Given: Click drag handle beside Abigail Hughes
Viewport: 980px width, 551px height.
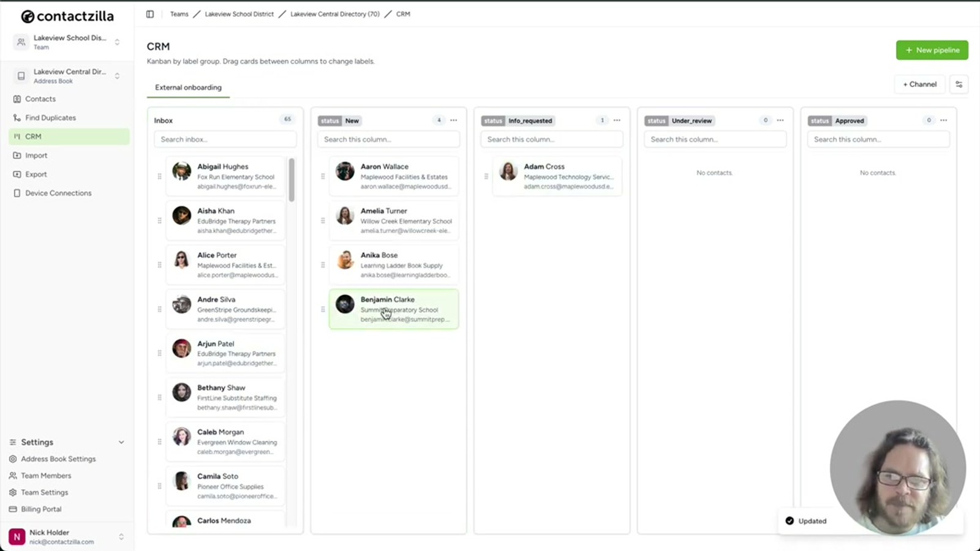Looking at the screenshot, I should 159,176.
